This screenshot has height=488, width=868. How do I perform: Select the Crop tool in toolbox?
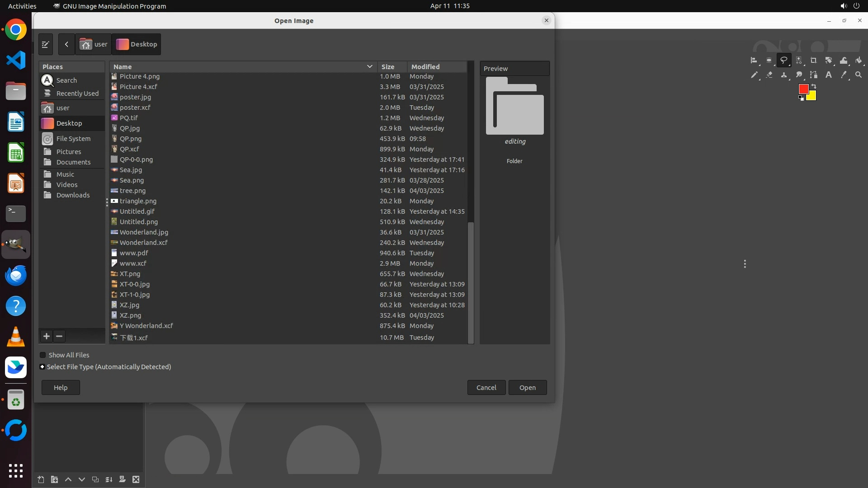tap(813, 60)
